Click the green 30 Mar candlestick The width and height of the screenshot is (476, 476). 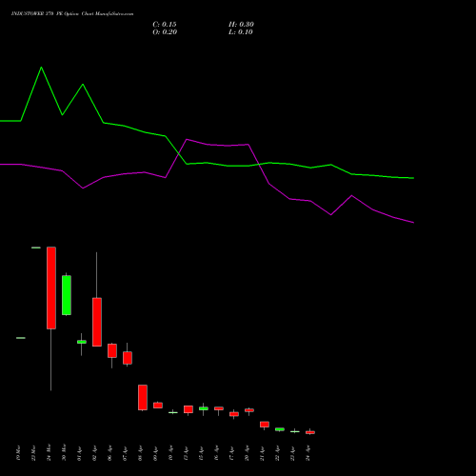click(67, 295)
